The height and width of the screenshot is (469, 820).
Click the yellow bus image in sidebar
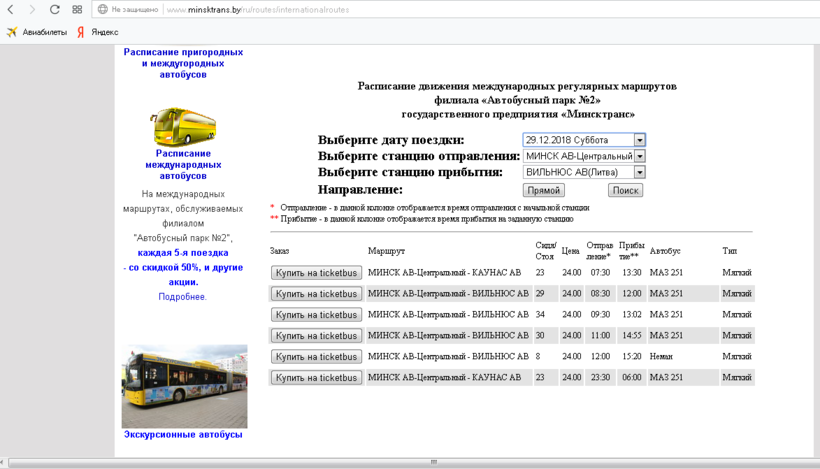click(x=183, y=127)
